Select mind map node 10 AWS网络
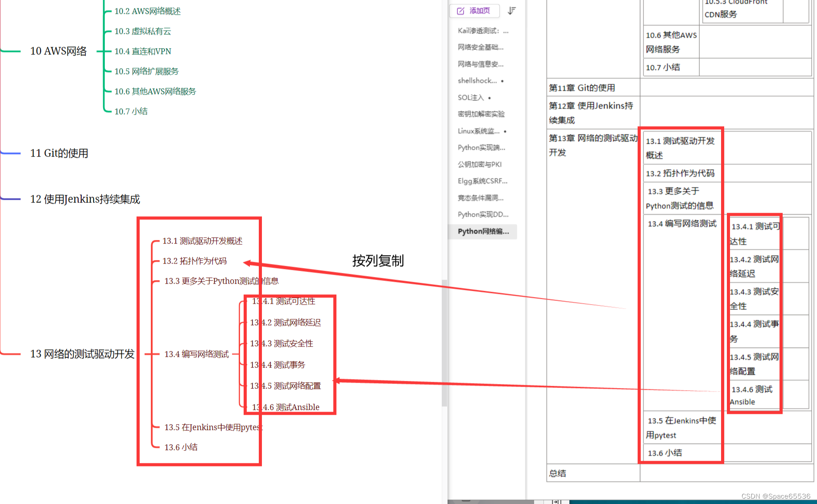 click(x=58, y=51)
